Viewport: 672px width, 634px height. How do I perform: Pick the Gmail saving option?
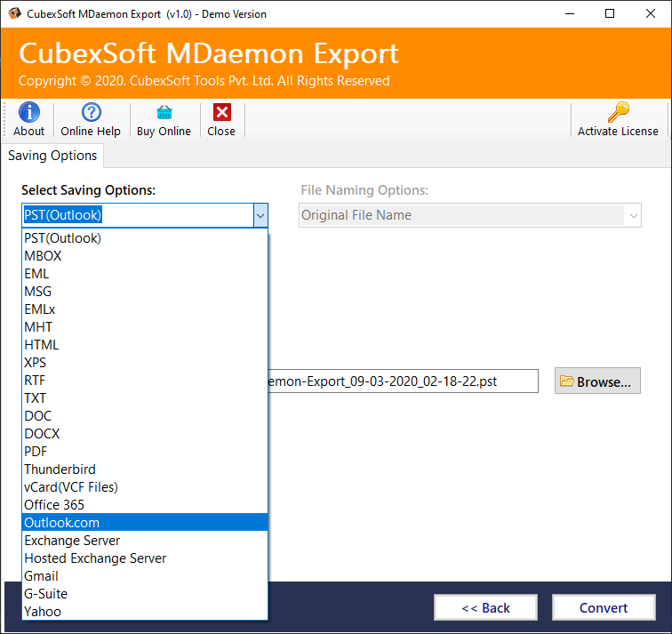[42, 576]
